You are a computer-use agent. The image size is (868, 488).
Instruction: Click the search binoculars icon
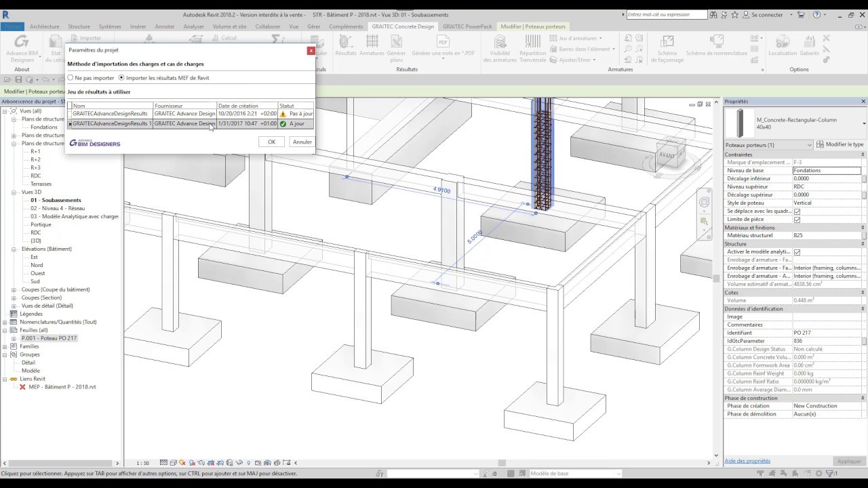click(714, 14)
